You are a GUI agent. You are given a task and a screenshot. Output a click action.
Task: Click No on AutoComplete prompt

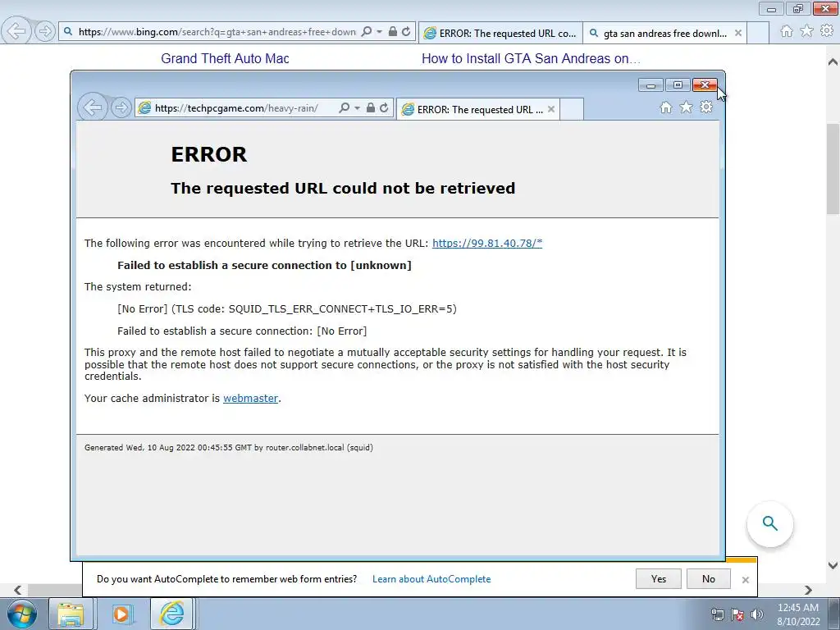[x=708, y=578]
